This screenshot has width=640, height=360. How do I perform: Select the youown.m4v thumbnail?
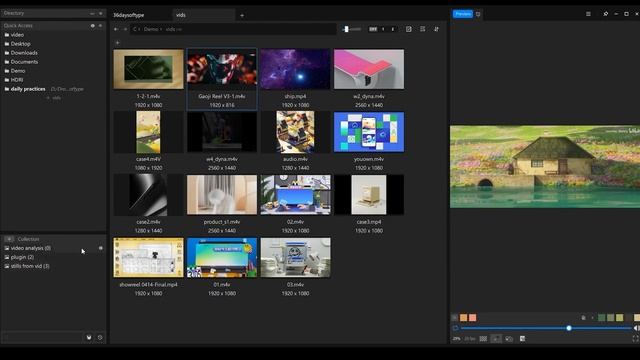click(369, 132)
